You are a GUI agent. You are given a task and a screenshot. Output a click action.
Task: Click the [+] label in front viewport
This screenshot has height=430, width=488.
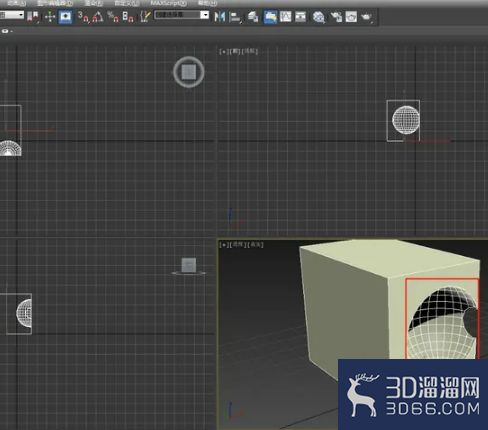(224, 51)
